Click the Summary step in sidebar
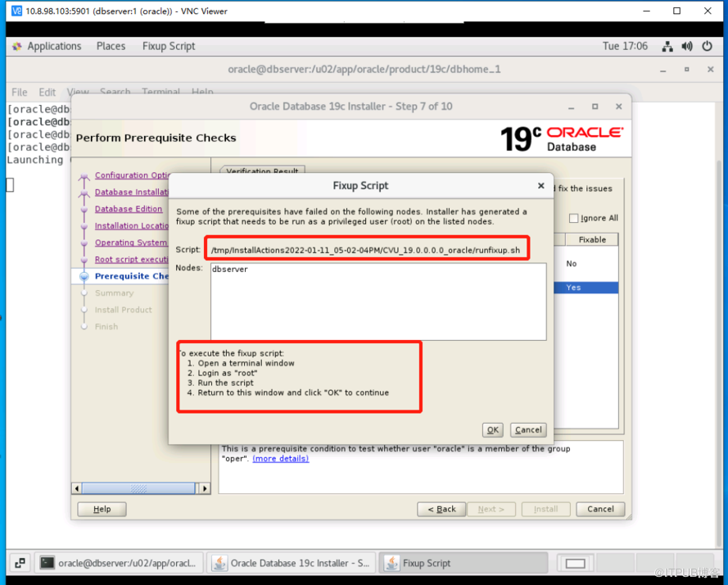Screen dimensions: 728x585 coord(114,293)
